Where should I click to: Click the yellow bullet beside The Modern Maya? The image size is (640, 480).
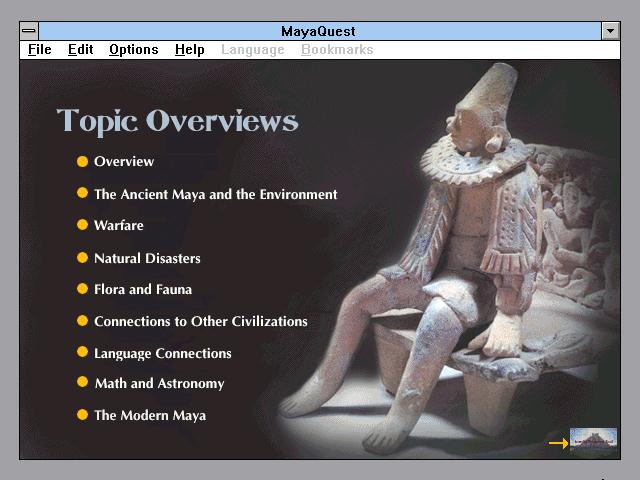point(82,414)
